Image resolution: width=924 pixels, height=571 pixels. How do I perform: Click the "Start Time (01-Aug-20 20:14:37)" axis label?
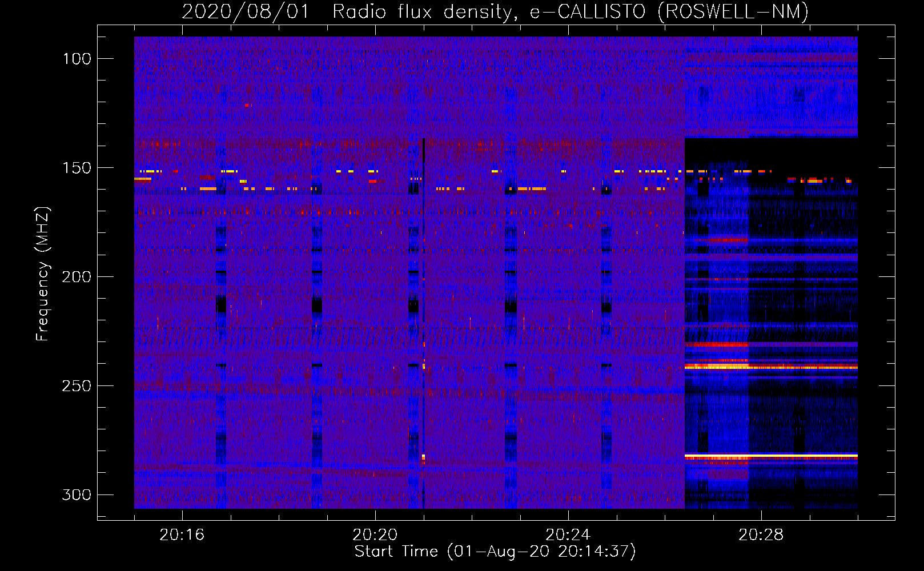pyautogui.click(x=495, y=552)
